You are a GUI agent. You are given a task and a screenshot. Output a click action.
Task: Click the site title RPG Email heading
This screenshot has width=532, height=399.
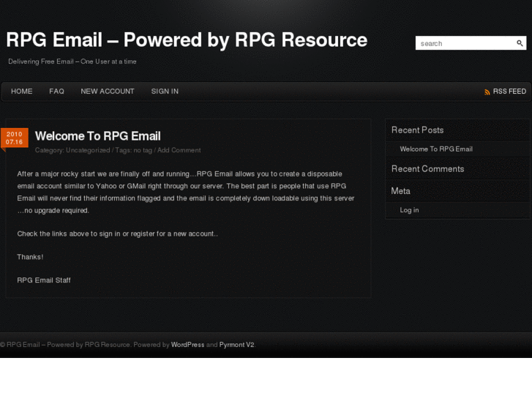pos(187,40)
